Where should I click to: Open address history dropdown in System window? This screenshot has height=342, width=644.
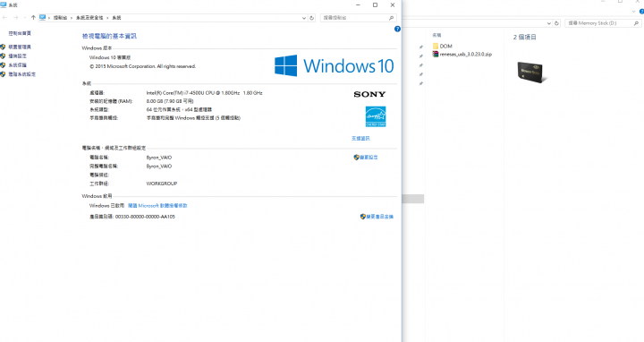coord(304,18)
